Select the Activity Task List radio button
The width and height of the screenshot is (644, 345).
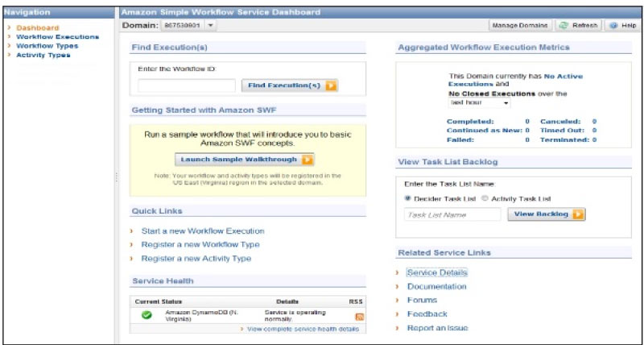point(485,198)
